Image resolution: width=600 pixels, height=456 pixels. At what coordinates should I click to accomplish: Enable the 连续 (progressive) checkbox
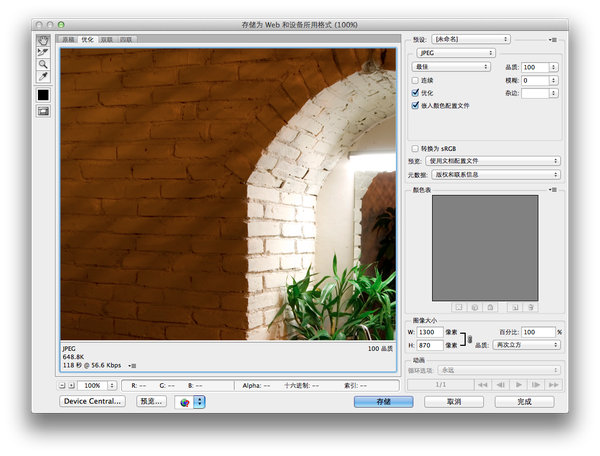click(416, 80)
